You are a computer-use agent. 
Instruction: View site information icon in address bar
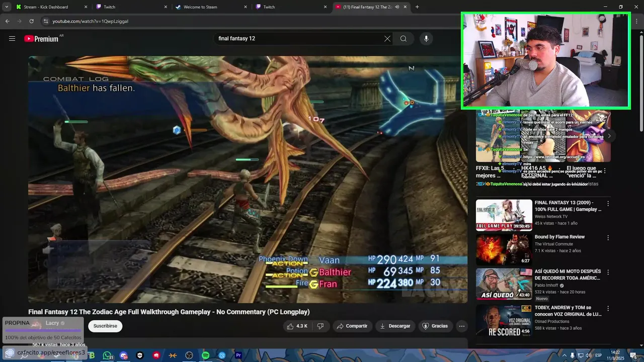[46, 21]
